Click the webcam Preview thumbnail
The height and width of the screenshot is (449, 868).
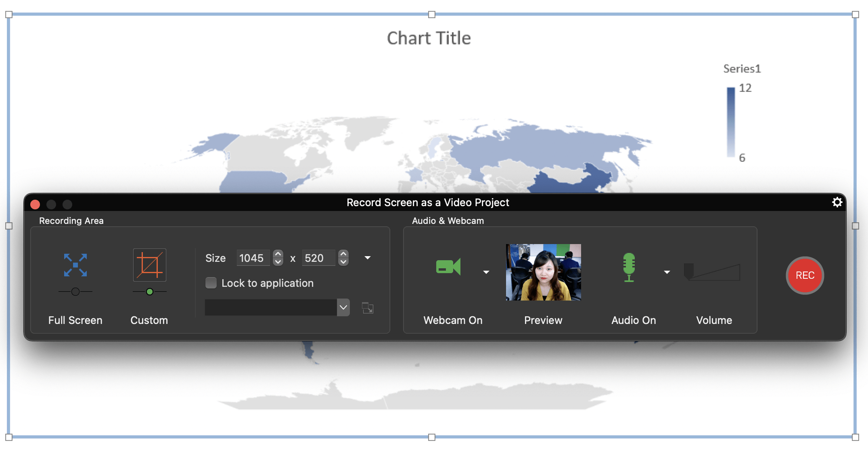point(543,272)
